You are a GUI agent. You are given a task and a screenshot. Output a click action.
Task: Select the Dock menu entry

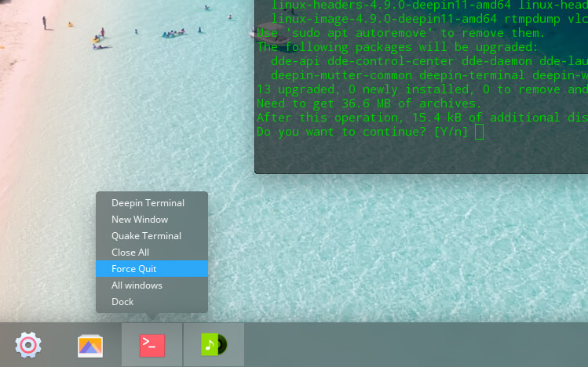pos(152,302)
